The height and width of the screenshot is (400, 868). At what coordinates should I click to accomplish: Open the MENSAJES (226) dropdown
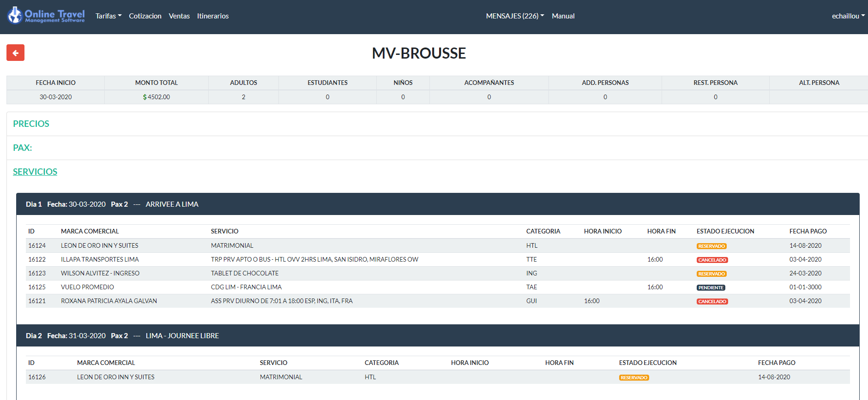(515, 16)
